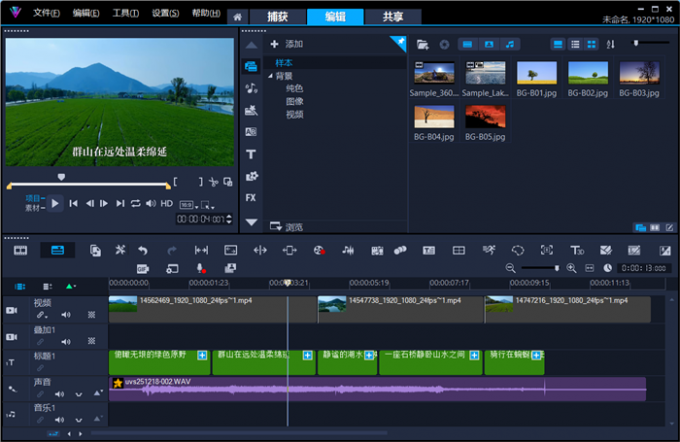680x442 pixels.
Task: Mute the 声音 voice track
Action: click(58, 394)
